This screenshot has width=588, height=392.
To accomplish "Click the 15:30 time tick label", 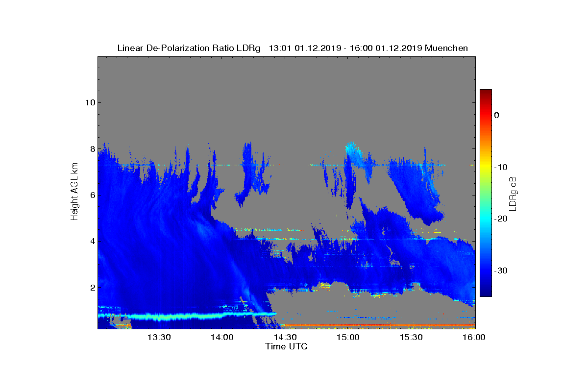I will (x=411, y=337).
